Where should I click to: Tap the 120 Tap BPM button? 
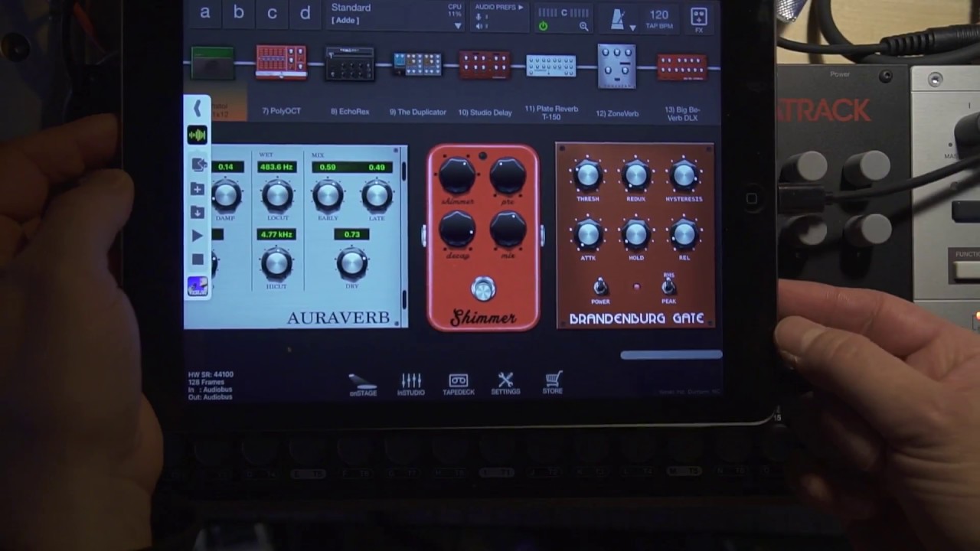(658, 18)
